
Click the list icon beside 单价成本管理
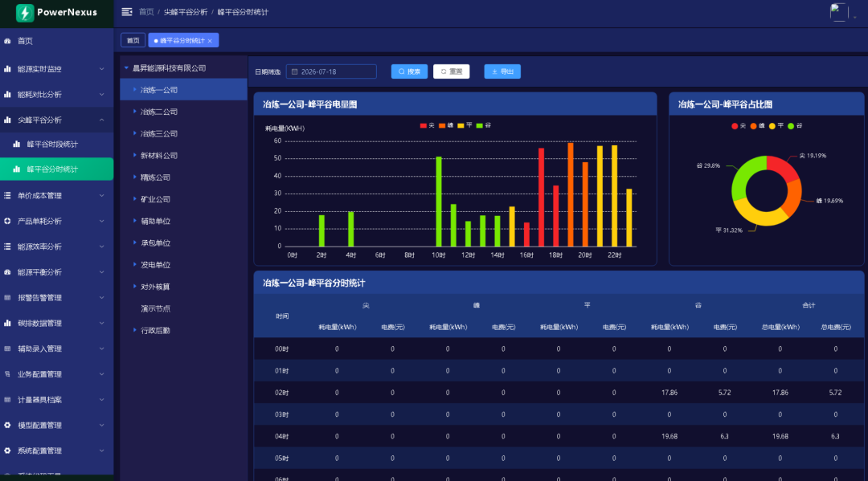click(8, 196)
